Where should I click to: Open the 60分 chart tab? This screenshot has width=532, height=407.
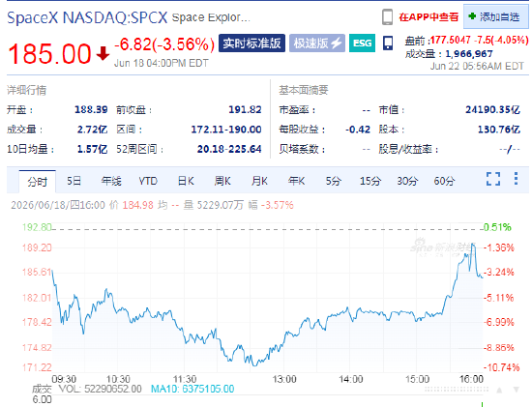(444, 181)
